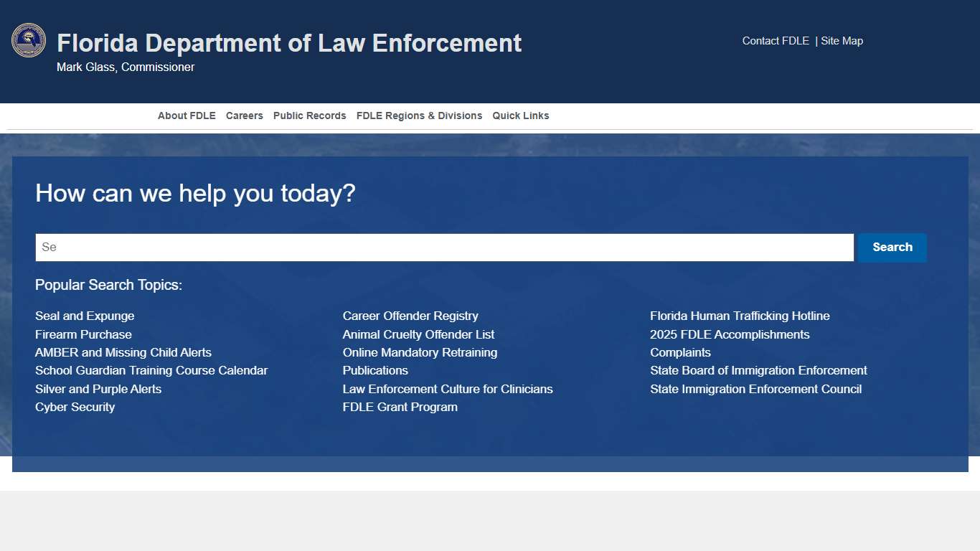
Task: Open Florida Human Trafficking Hotline link
Action: pos(740,316)
